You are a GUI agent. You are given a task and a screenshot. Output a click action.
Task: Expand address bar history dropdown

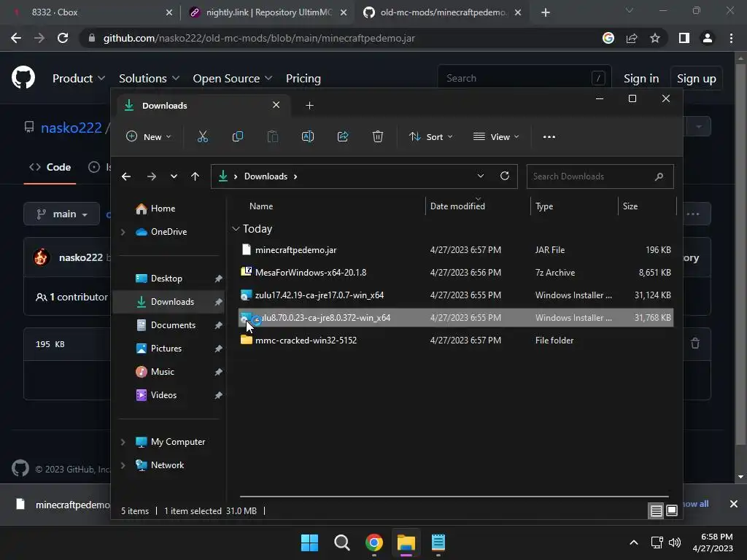481,176
